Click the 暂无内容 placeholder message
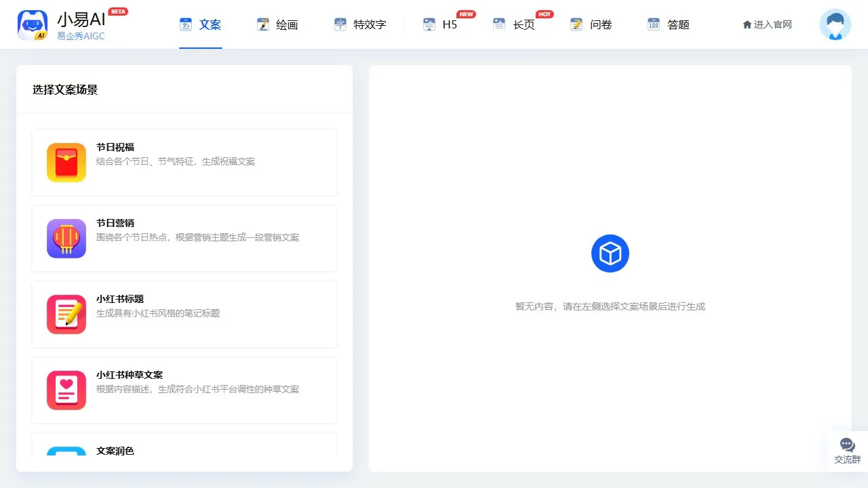Image resolution: width=868 pixels, height=488 pixels. pos(610,306)
